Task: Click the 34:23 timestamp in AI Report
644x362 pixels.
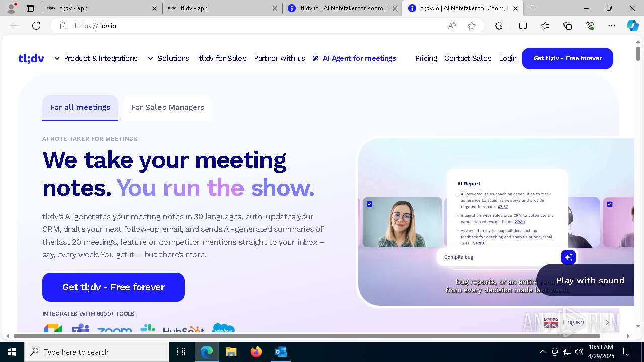Action: click(x=478, y=243)
